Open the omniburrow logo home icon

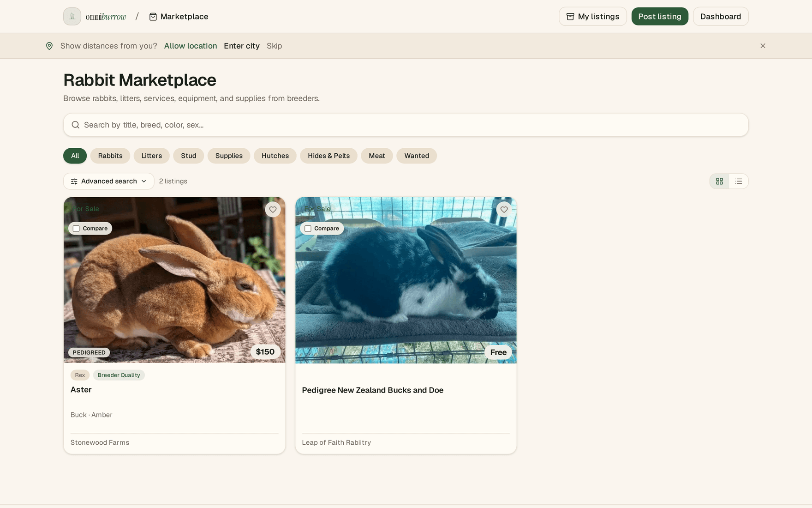click(x=72, y=17)
